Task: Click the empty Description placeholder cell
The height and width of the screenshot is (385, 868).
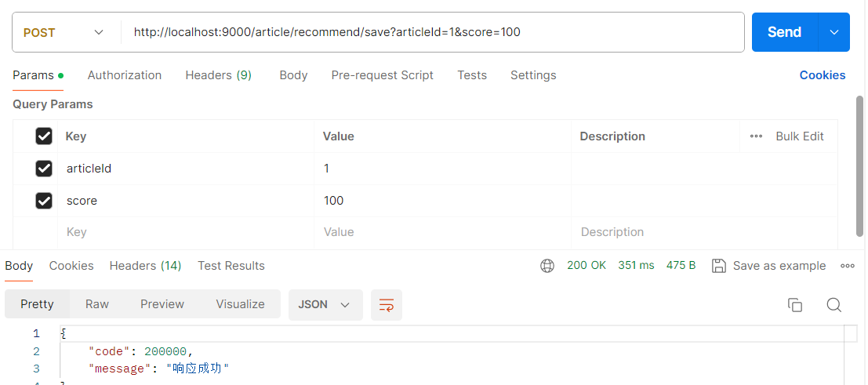Action: click(704, 232)
